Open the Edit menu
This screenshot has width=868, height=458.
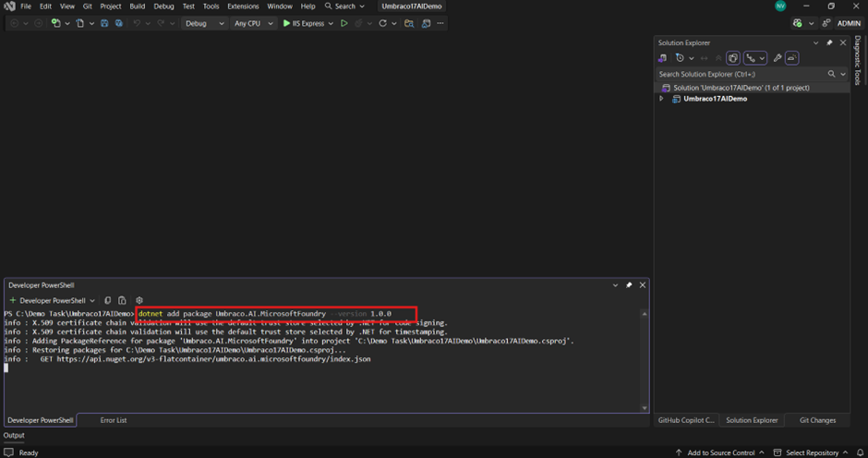click(x=45, y=6)
